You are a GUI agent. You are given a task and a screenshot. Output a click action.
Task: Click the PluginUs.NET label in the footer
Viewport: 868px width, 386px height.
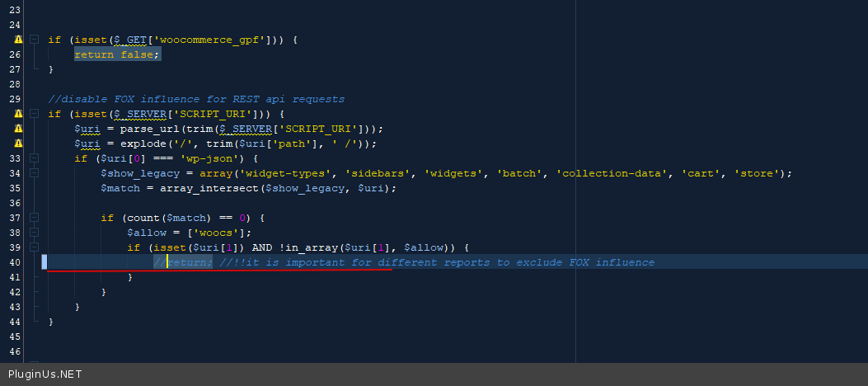pyautogui.click(x=45, y=374)
